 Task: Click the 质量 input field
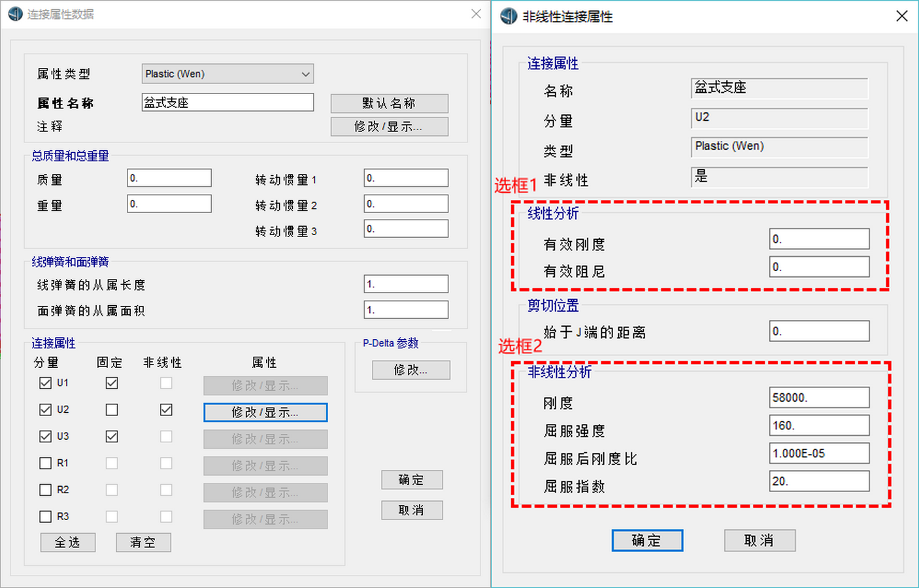click(169, 178)
